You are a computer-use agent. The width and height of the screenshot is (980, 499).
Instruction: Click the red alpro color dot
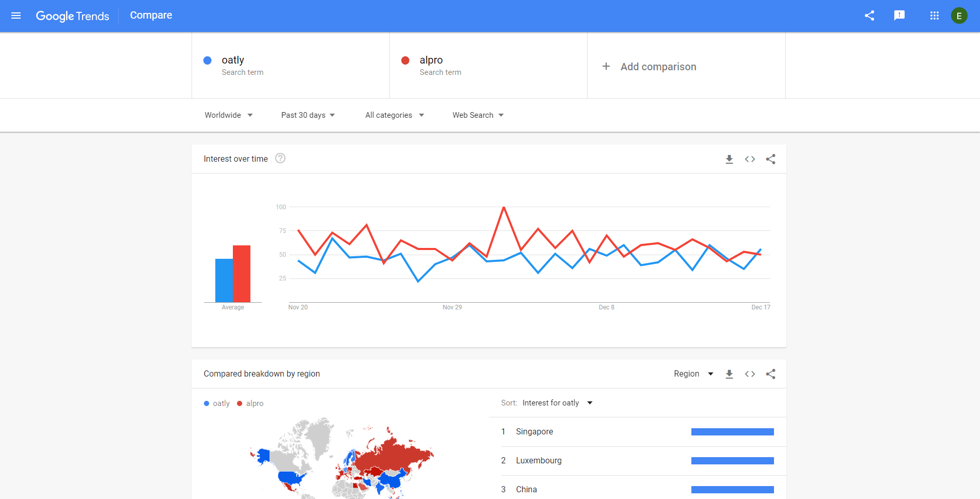(x=405, y=60)
